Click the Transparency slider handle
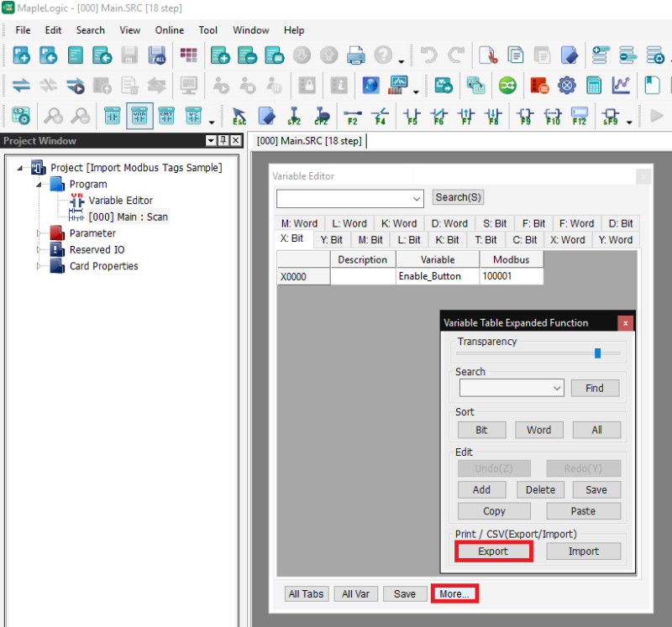The width and height of the screenshot is (672, 627). coord(597,353)
